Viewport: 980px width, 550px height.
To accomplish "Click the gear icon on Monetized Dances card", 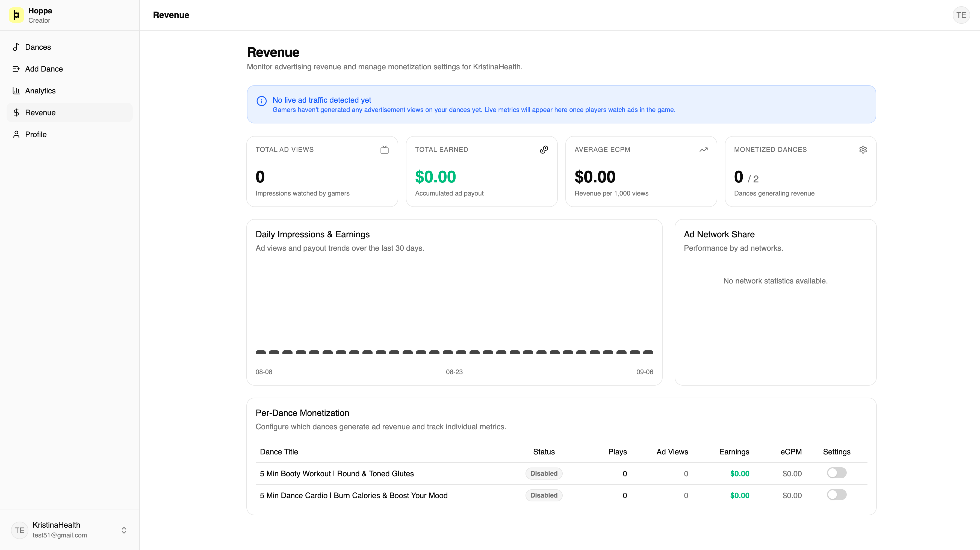I will pos(863,150).
